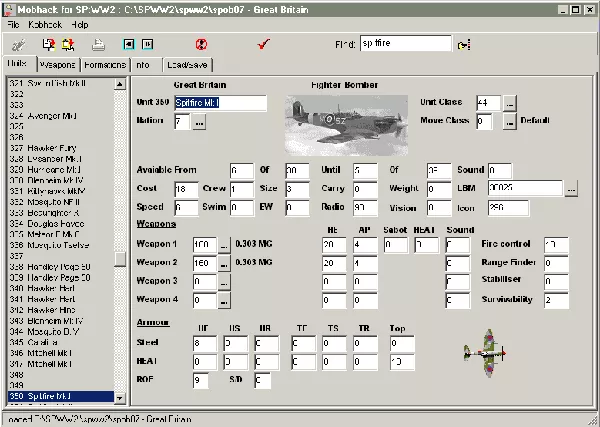Click the find-next icon beside the Find box
Screen dimensions: 600x427
pos(463,45)
